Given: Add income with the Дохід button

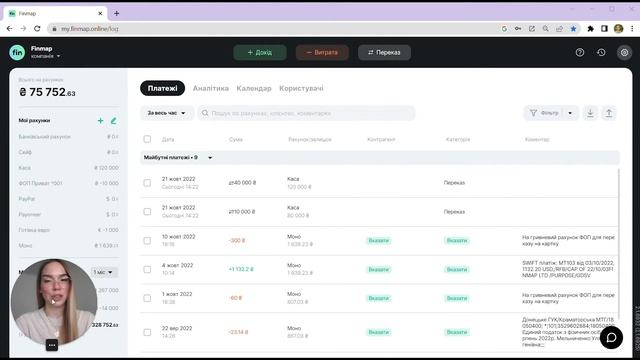Looking at the screenshot, I should (x=260, y=52).
